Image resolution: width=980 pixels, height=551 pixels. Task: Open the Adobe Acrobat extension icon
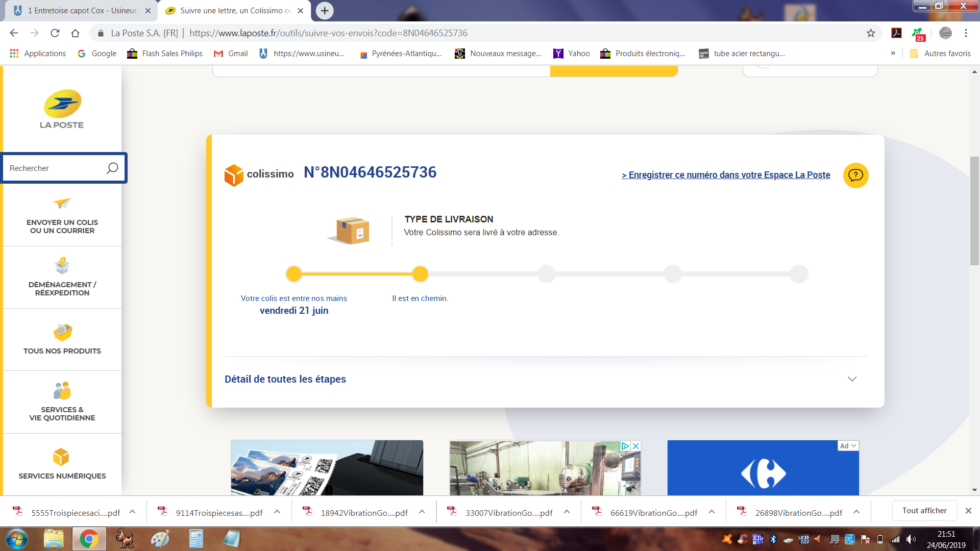pos(896,33)
